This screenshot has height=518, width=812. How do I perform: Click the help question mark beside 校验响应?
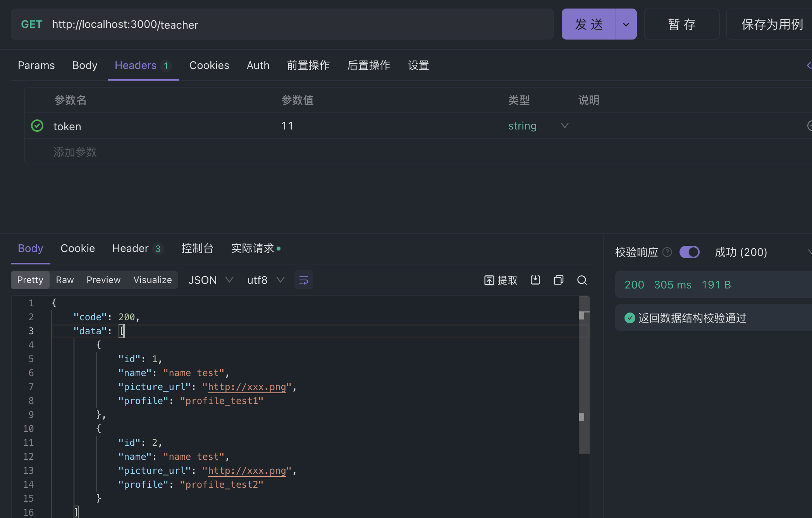click(x=667, y=252)
